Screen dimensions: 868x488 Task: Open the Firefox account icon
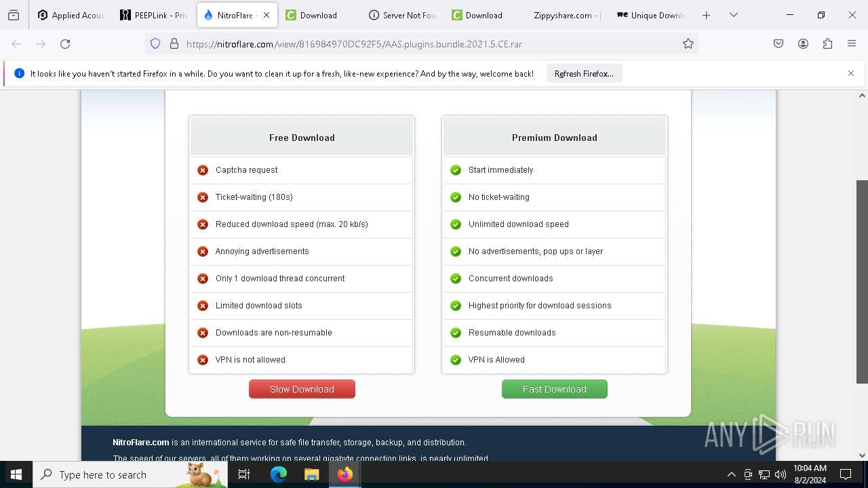click(803, 43)
